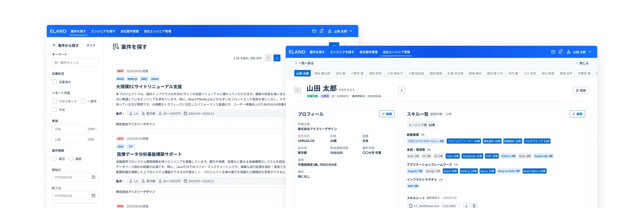Open 山田 太郎 user dropdown in front window
644x208 pixels.
tap(579, 52)
